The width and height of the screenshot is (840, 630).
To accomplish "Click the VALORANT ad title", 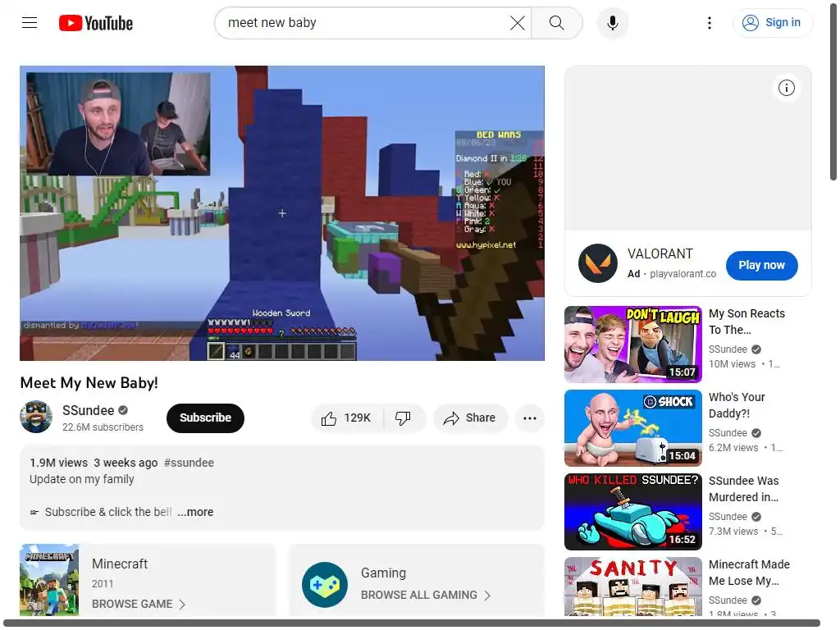I will 660,254.
